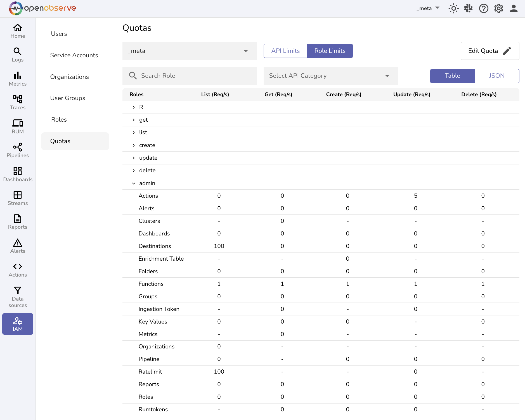Click the Key Values row label
Image resolution: width=525 pixels, height=420 pixels.
tap(153, 322)
